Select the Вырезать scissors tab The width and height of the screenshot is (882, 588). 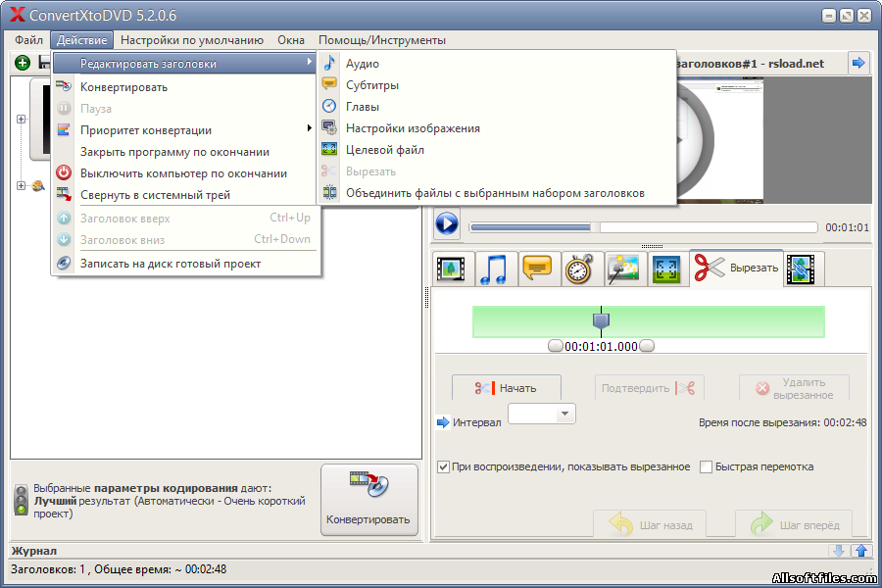coord(736,269)
